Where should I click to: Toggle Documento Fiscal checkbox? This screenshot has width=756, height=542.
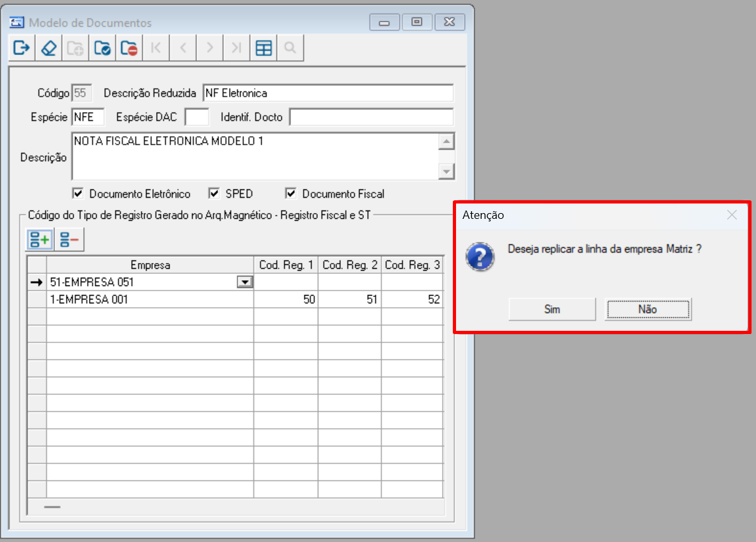291,193
